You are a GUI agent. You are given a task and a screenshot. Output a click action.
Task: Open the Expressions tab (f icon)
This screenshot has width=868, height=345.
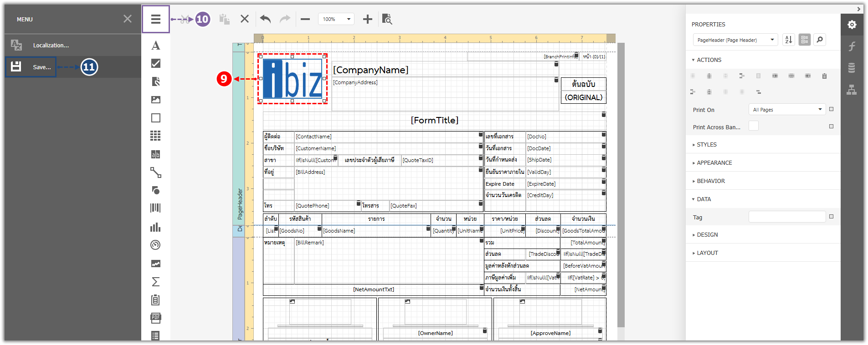pos(852,46)
